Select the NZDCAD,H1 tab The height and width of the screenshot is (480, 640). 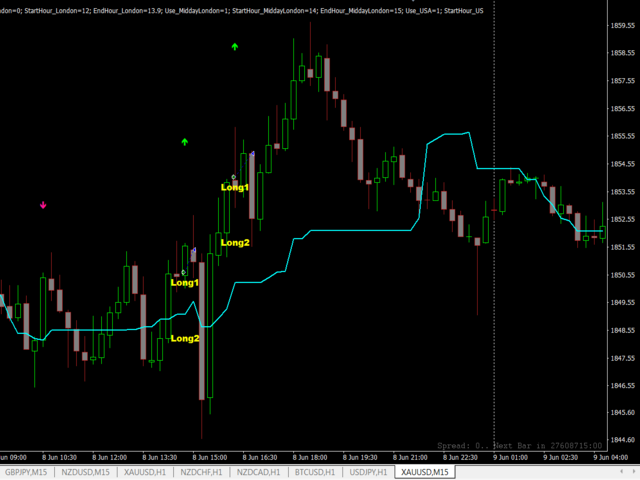point(258,472)
